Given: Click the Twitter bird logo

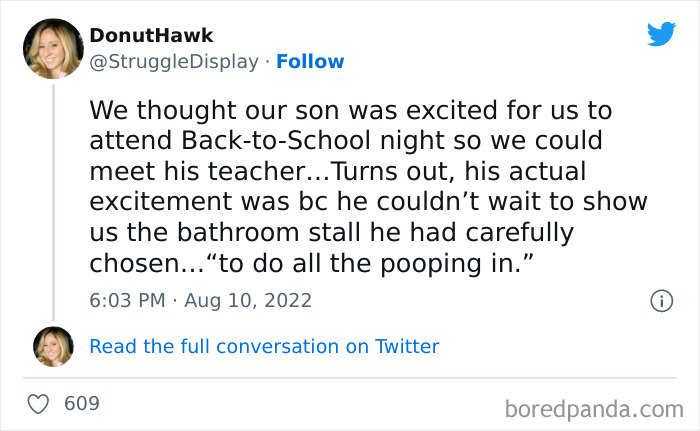Looking at the screenshot, I should [x=661, y=36].
